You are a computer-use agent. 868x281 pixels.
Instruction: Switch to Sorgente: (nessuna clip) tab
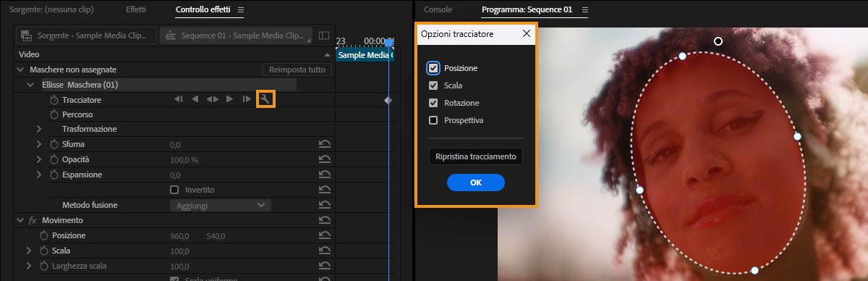pos(51,10)
